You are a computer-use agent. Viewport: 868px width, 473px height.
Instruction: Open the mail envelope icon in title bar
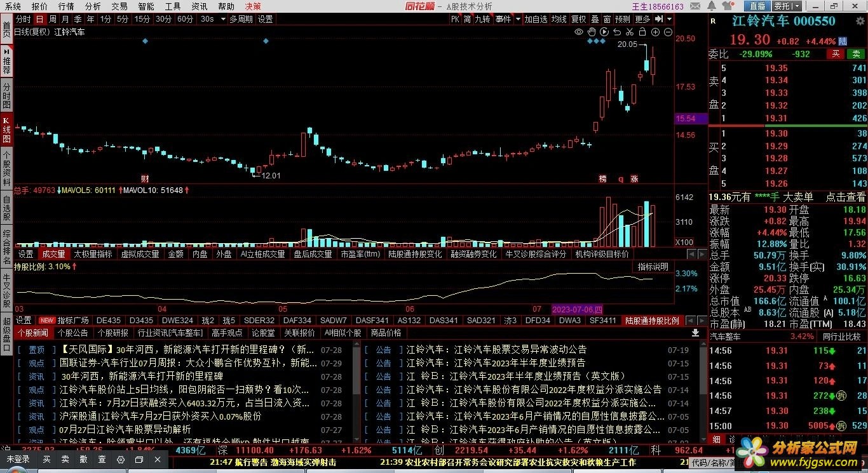(695, 6)
